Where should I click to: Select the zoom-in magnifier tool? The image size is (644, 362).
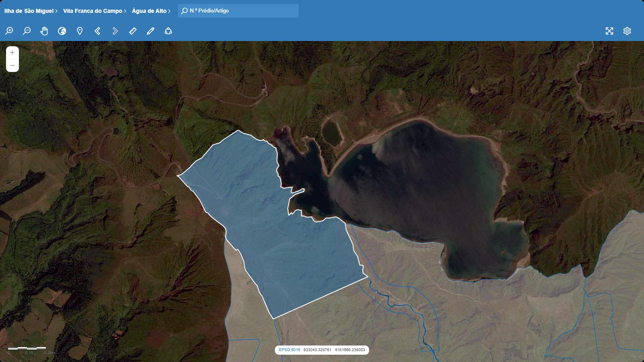coord(9,31)
